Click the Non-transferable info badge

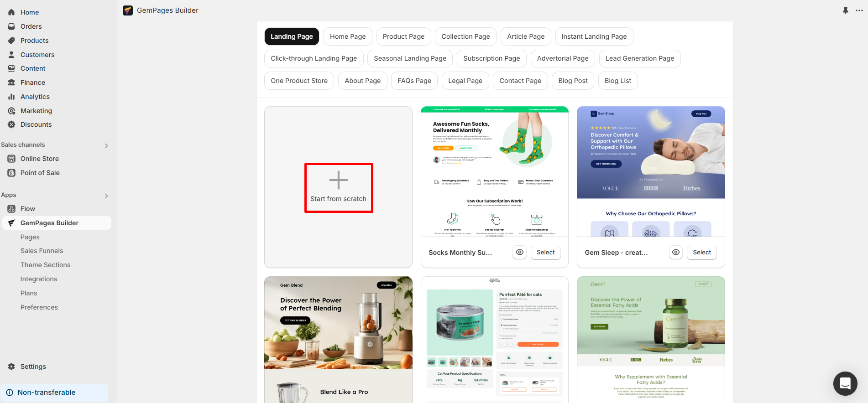(46, 393)
